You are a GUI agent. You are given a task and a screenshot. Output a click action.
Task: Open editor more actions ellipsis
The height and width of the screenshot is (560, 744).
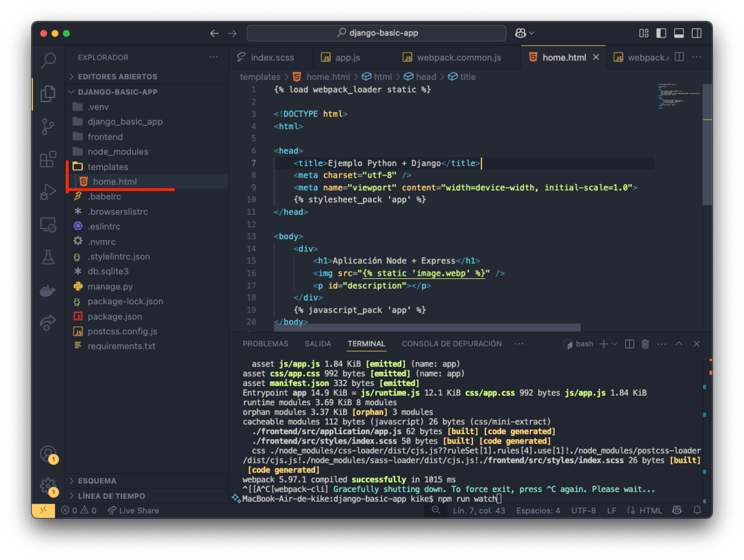click(697, 57)
